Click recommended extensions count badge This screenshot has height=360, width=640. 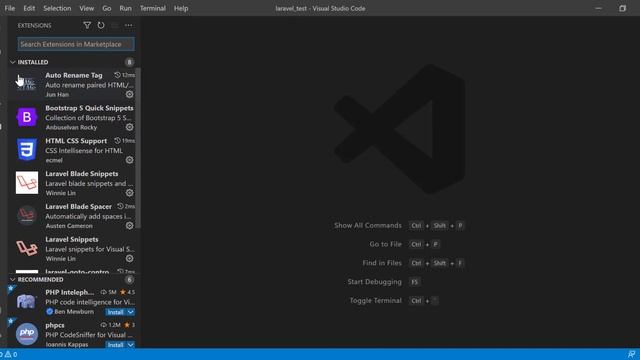pos(129,280)
